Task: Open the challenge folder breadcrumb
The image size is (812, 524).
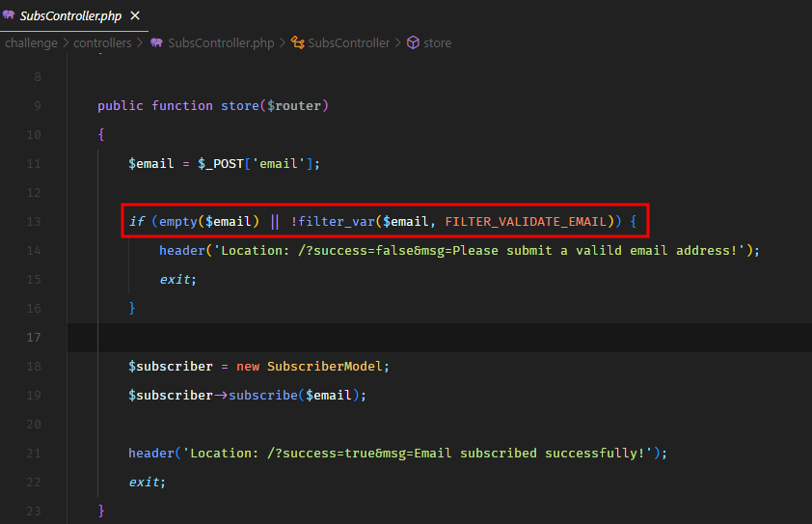Action: tap(31, 43)
